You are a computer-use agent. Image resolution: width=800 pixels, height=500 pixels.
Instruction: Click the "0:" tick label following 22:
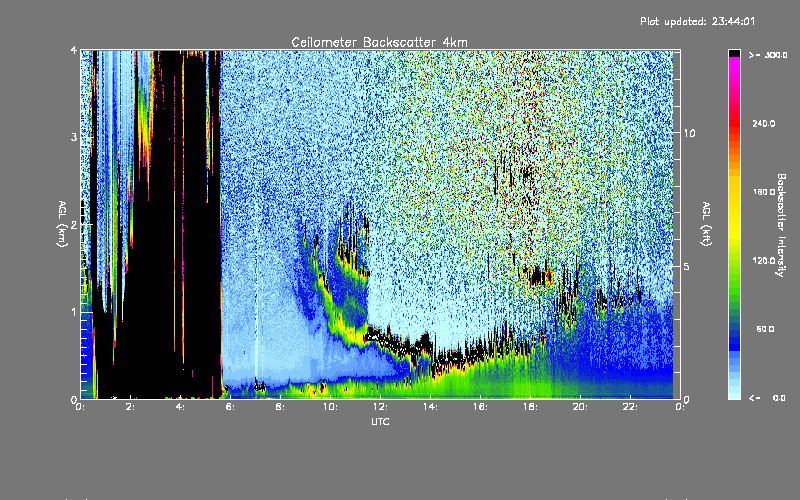tap(680, 407)
